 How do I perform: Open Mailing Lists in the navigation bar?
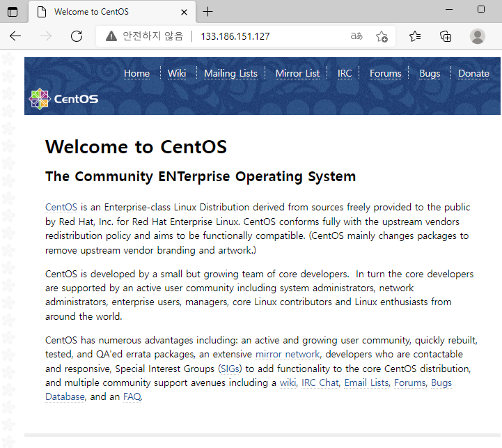[231, 73]
